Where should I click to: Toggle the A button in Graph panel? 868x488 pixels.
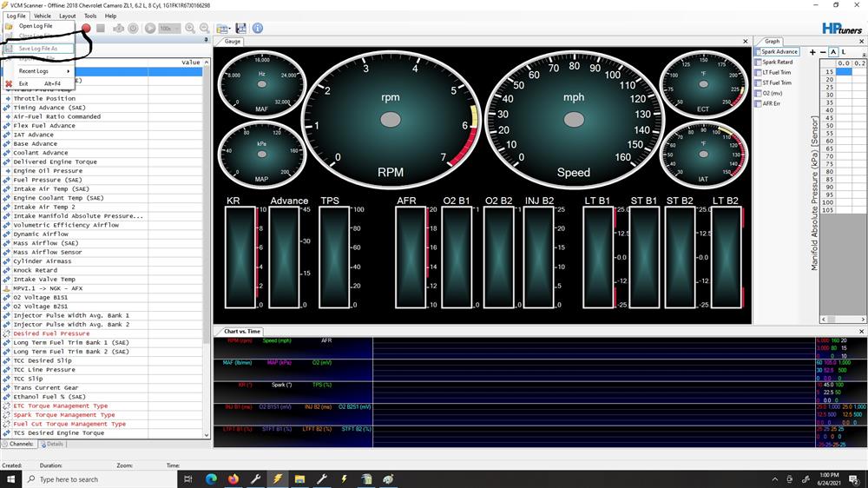[x=833, y=52]
